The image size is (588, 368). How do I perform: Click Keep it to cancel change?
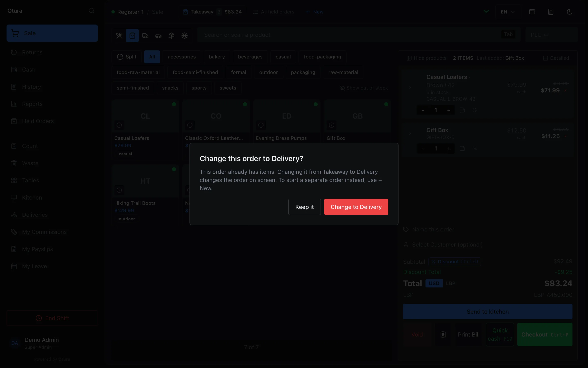pos(304,207)
